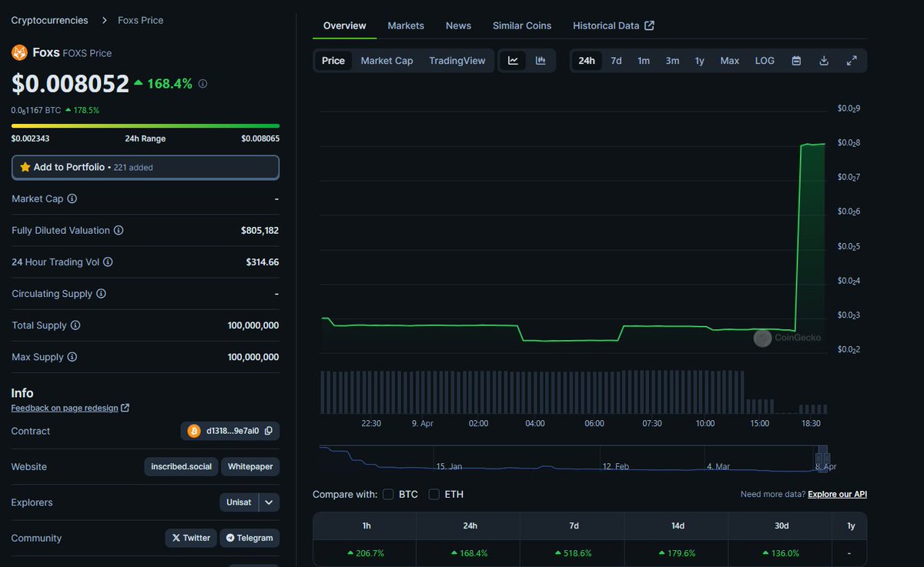
Task: Download chart data icon
Action: 824,61
